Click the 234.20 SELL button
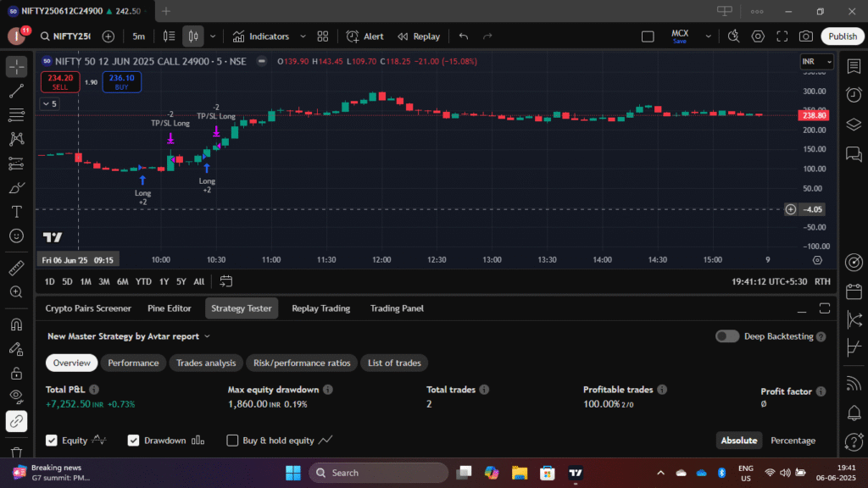868x488 pixels. (x=60, y=82)
